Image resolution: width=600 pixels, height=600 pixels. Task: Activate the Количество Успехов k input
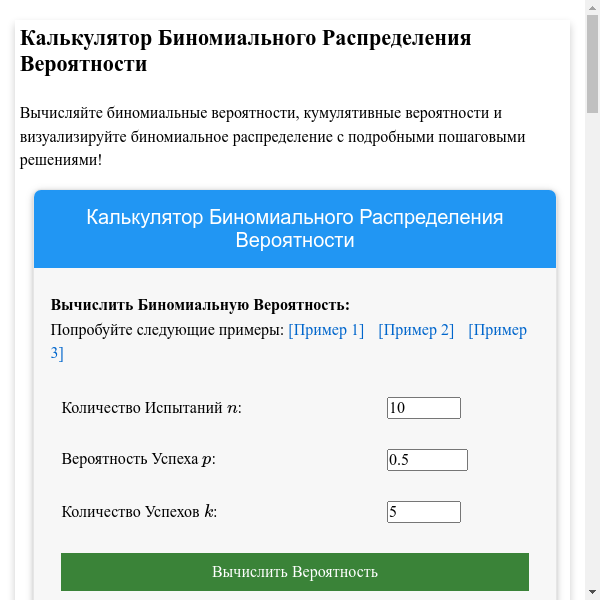coord(423,512)
